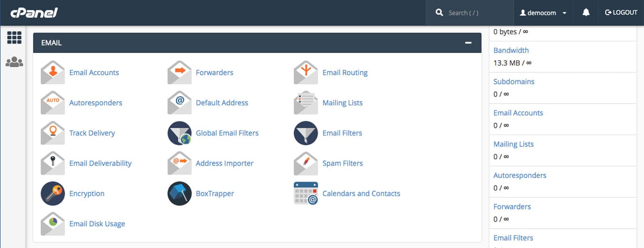Open the Encryption link
This screenshot has height=248, width=644.
pyautogui.click(x=87, y=193)
